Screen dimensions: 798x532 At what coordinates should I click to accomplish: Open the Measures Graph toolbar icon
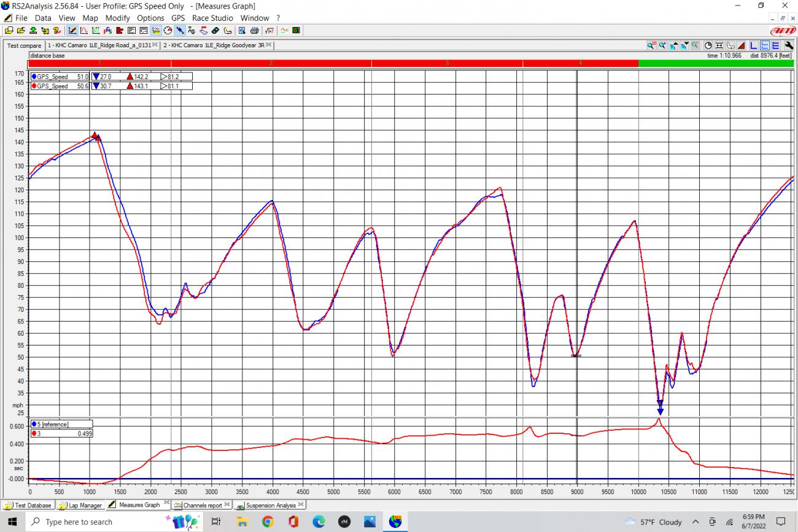tap(72, 30)
